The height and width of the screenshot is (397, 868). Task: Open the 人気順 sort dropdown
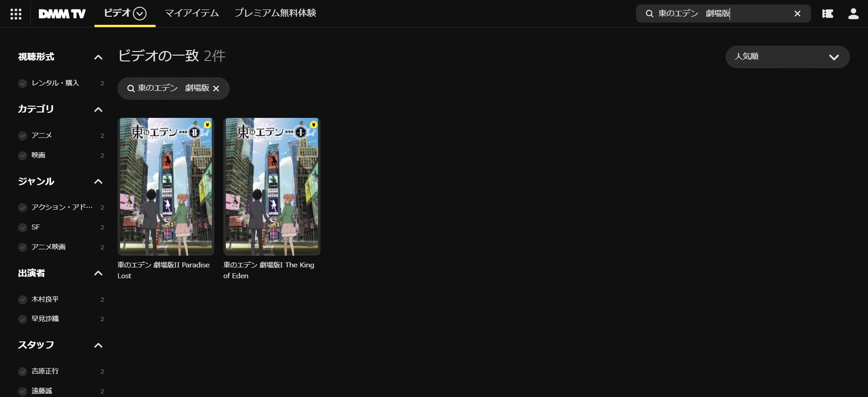tap(788, 57)
